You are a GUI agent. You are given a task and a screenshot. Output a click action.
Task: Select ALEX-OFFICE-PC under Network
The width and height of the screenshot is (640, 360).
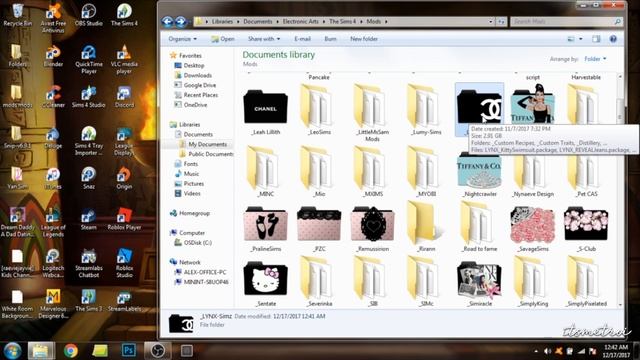click(200, 272)
